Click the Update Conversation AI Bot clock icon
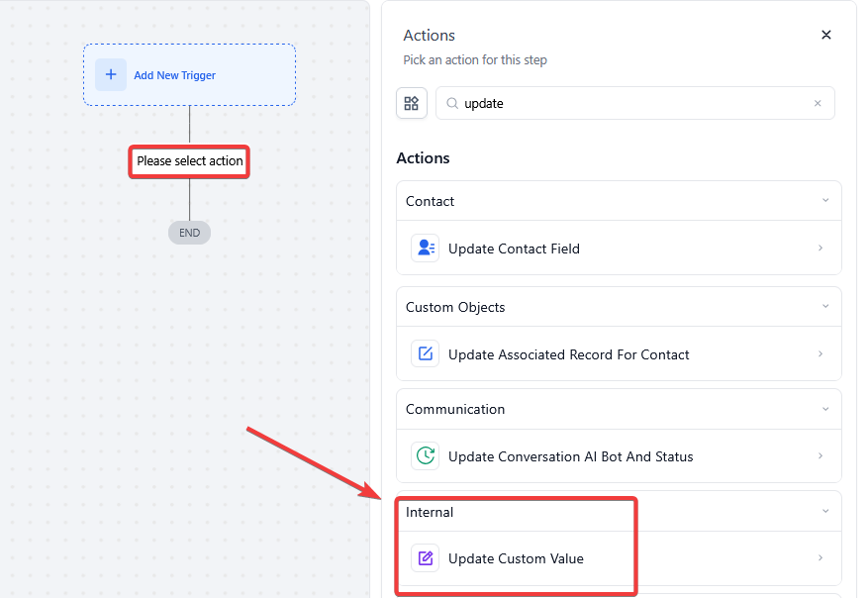Viewport: 868px width, 598px height. tap(426, 456)
